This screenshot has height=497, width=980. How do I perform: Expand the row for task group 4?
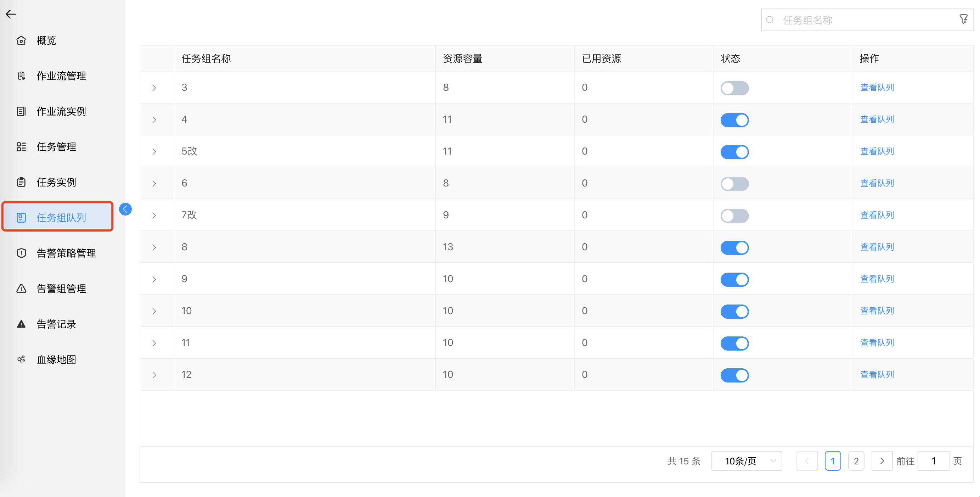(x=154, y=120)
